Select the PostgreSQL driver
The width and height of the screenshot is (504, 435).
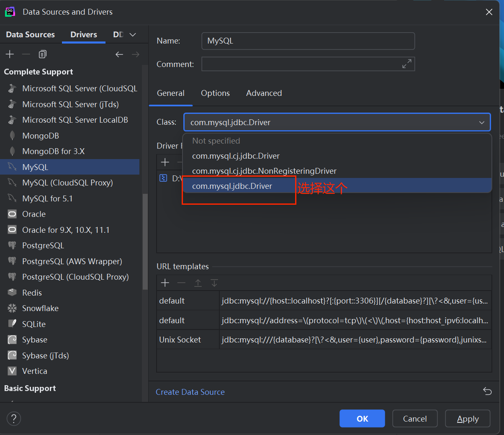69,245
